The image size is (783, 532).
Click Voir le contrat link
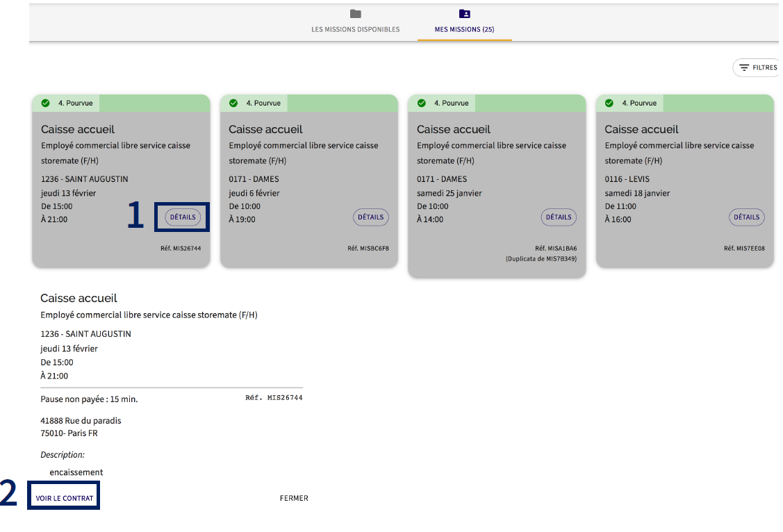(x=65, y=498)
